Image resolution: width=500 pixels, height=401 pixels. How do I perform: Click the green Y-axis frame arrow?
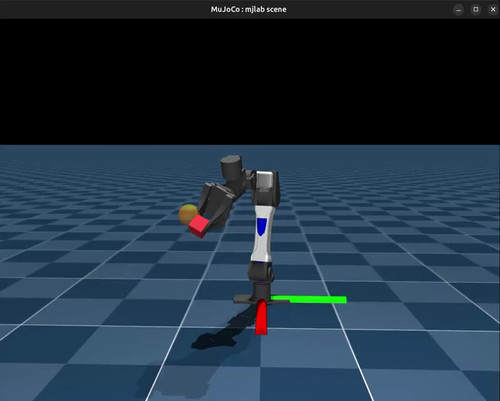tap(308, 299)
